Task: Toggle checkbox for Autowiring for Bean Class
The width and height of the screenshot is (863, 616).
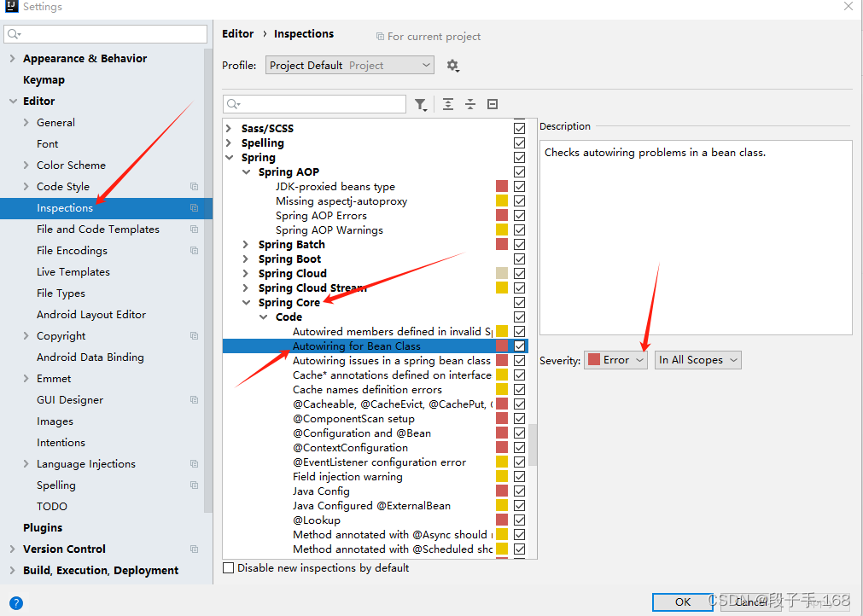Action: click(519, 346)
